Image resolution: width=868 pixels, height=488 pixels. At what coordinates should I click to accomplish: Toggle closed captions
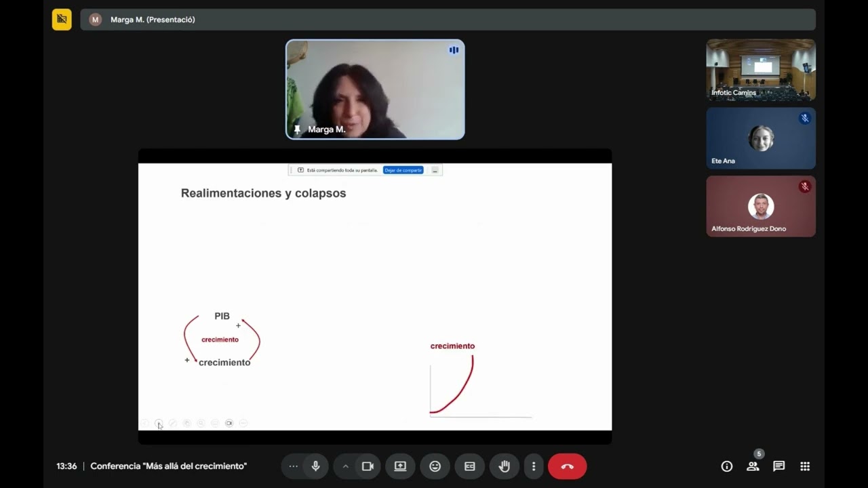click(x=469, y=466)
